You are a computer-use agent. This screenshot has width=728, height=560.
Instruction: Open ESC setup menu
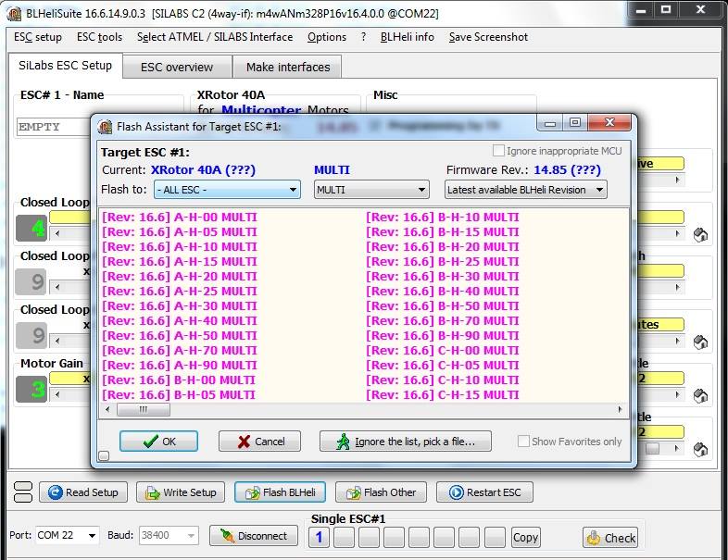tap(38, 37)
